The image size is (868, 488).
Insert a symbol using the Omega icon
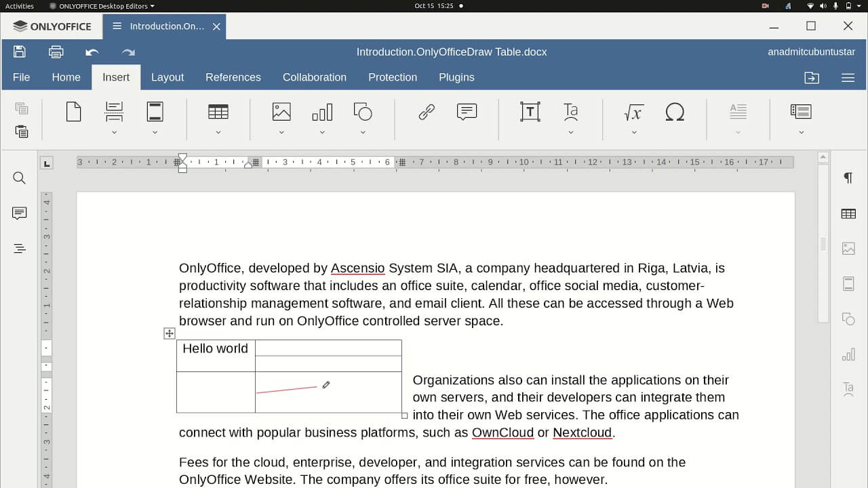pyautogui.click(x=675, y=112)
